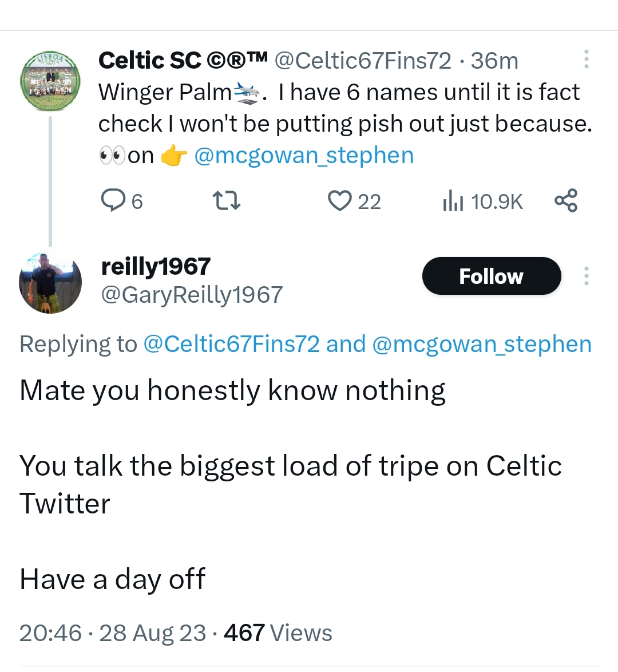Image resolution: width=618 pixels, height=672 pixels.
Task: View the 467 Views count
Action: [x=278, y=633]
